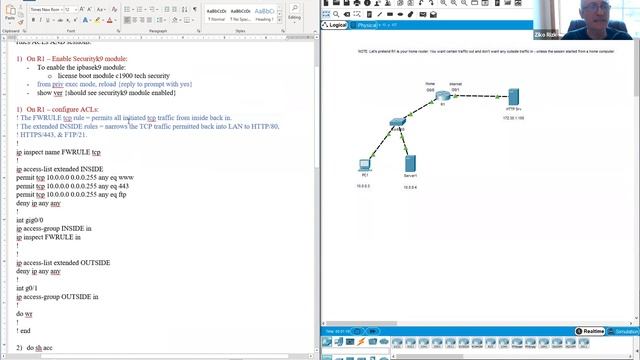
Task: Click the New file icon in Packet Tracer
Action: pyautogui.click(x=326, y=3)
